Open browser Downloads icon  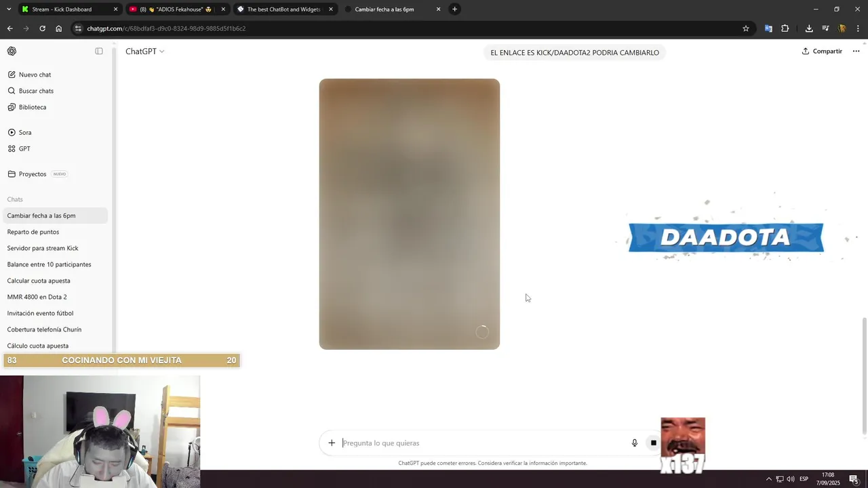(x=809, y=28)
